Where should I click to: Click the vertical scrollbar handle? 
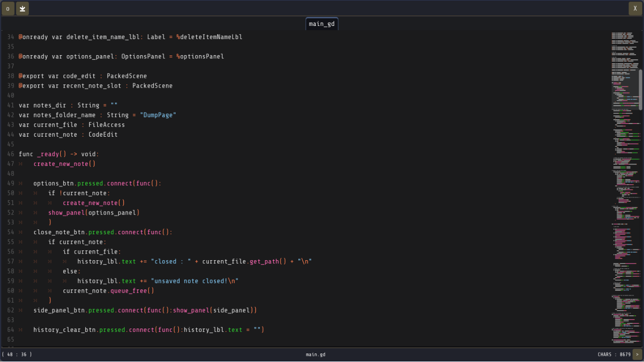click(x=640, y=90)
